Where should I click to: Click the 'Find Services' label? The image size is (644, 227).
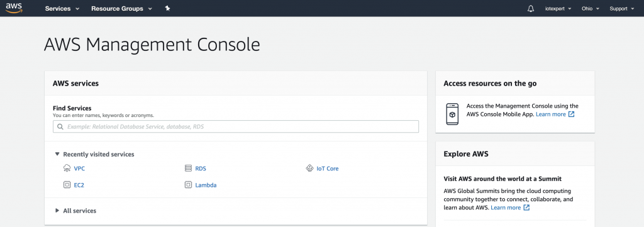72,108
